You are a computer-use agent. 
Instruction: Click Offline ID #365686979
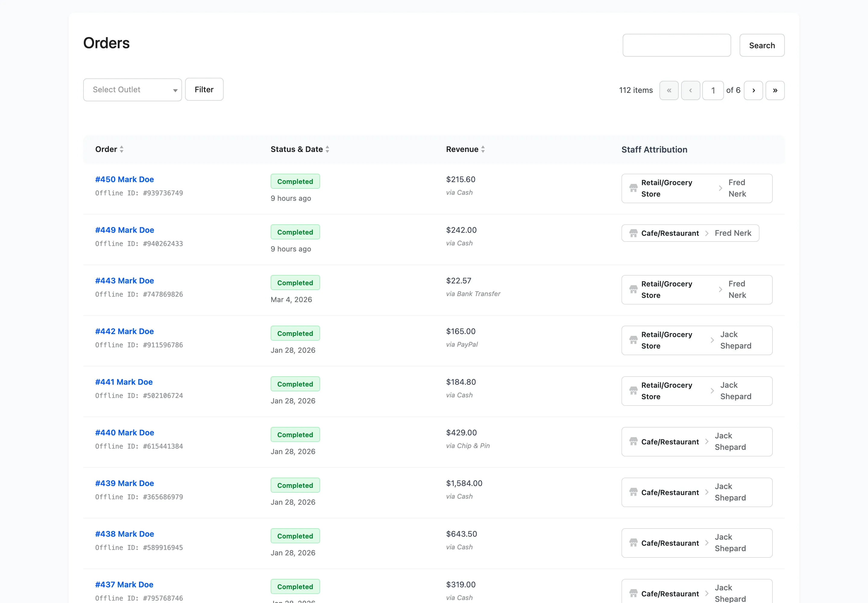coord(139,497)
